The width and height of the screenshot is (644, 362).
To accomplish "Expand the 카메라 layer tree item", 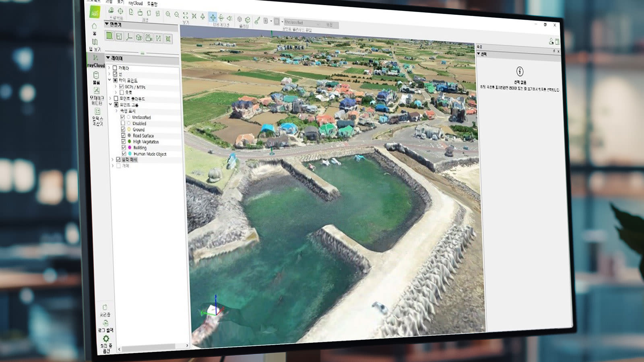I will 109,68.
